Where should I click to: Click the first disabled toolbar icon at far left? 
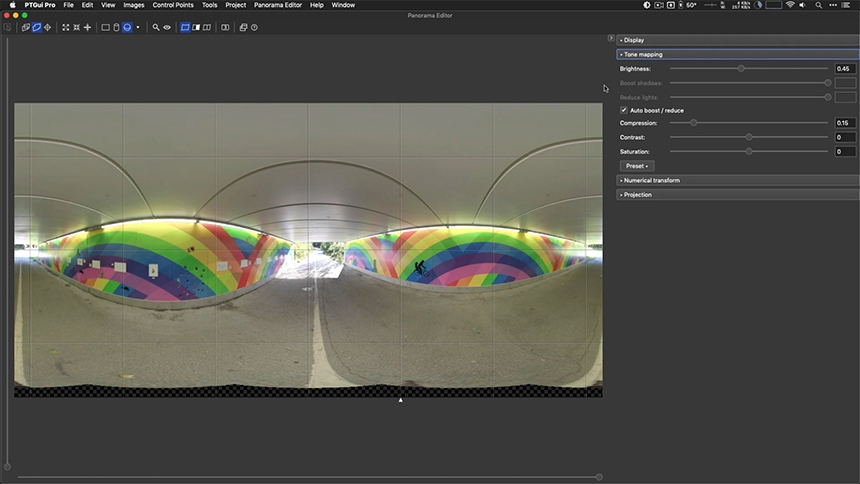coord(7,27)
